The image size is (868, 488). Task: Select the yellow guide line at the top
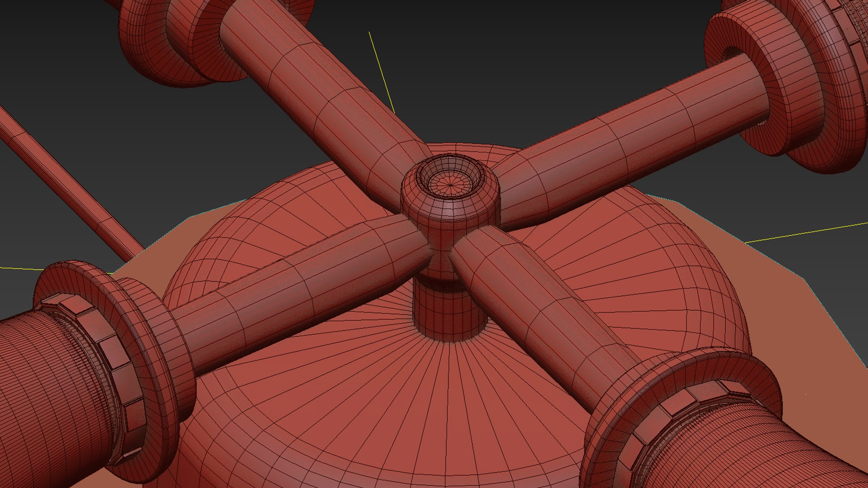382,72
